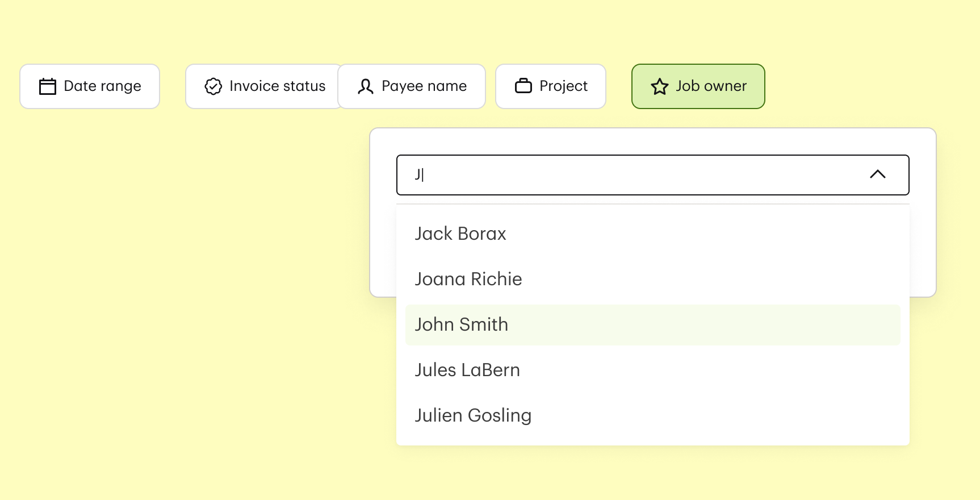Click the star icon on Job owner
Image resolution: width=980 pixels, height=500 pixels.
tap(660, 86)
